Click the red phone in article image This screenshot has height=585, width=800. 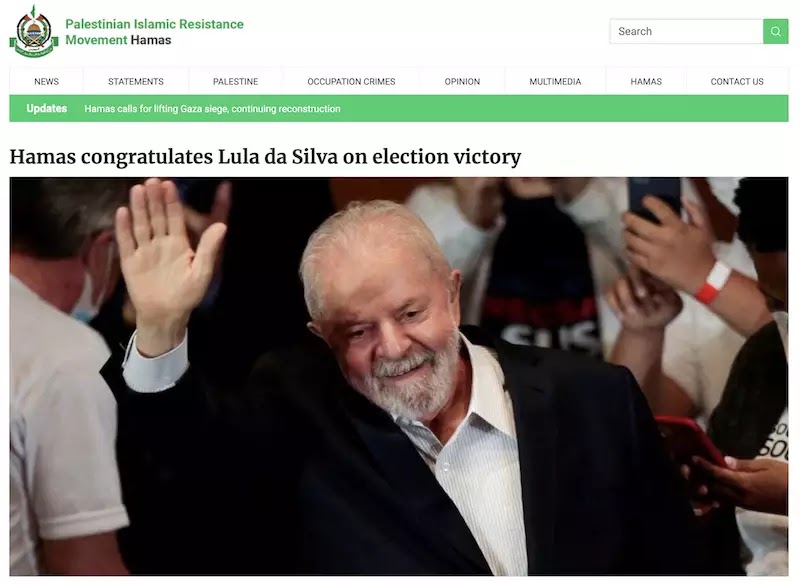click(x=689, y=441)
